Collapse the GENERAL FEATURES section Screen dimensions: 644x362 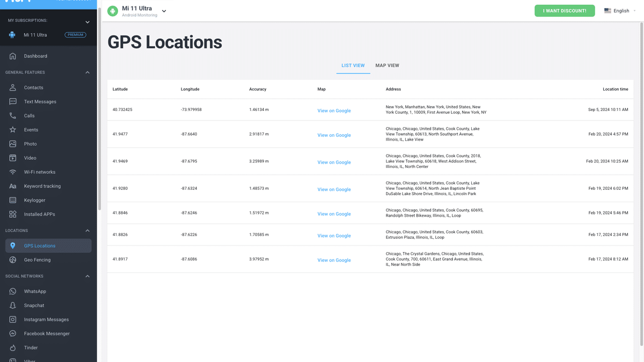click(x=87, y=72)
